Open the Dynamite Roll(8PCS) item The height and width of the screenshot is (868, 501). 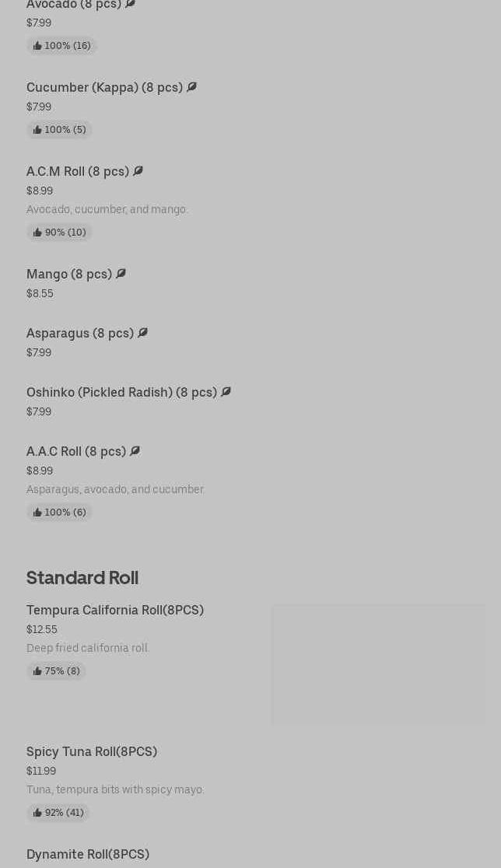coord(88,854)
